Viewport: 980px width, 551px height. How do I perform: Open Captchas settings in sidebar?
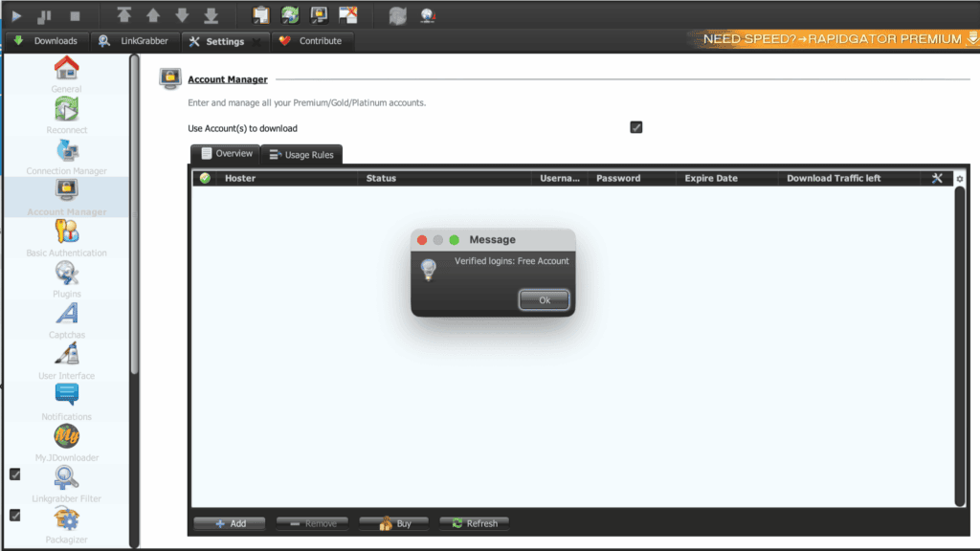click(66, 320)
